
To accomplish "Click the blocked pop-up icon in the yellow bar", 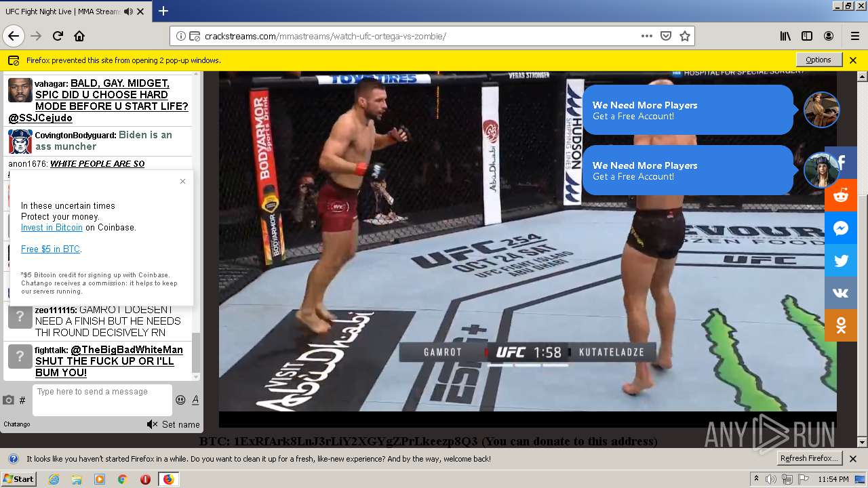I will coord(14,60).
